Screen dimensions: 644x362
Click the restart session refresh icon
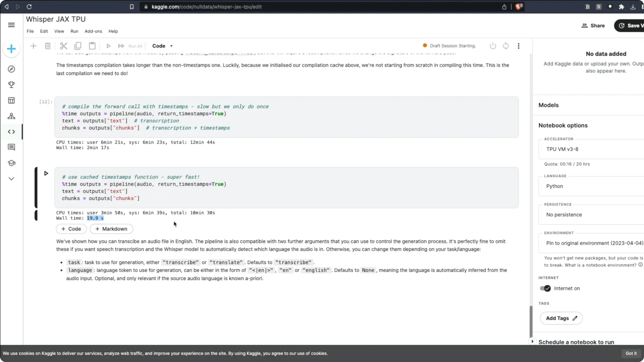[x=506, y=46]
